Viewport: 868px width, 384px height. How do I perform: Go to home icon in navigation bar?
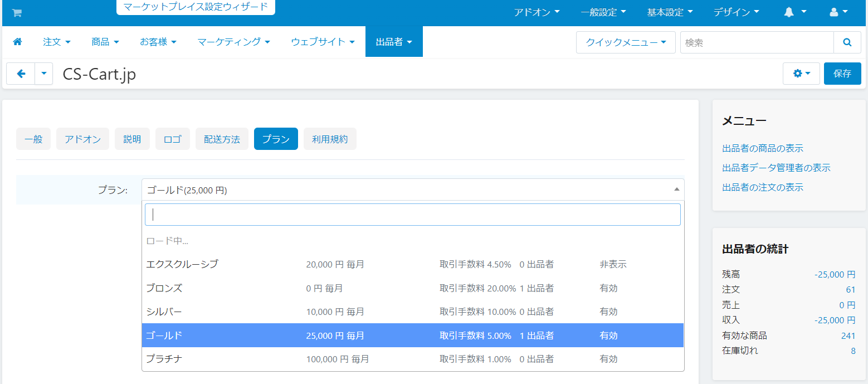click(17, 42)
